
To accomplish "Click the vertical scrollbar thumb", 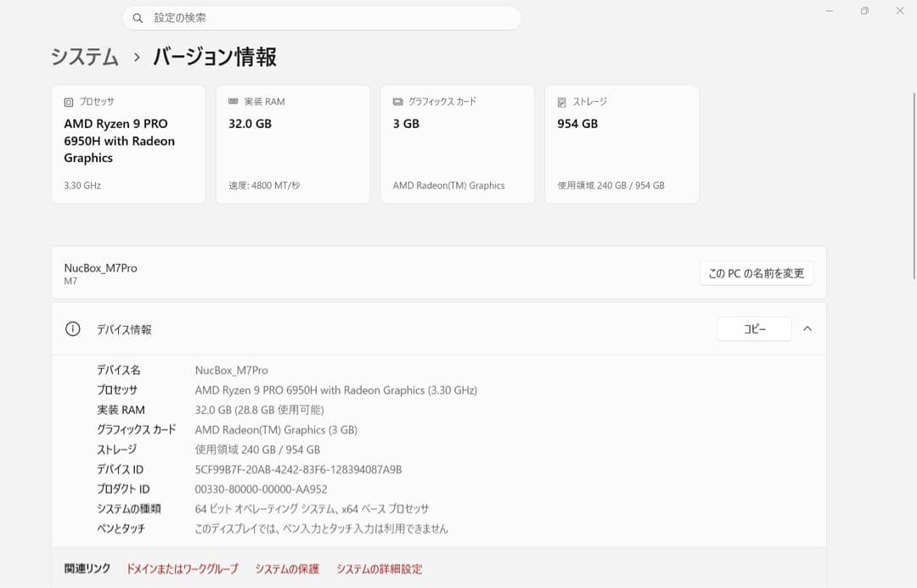I will [914, 185].
